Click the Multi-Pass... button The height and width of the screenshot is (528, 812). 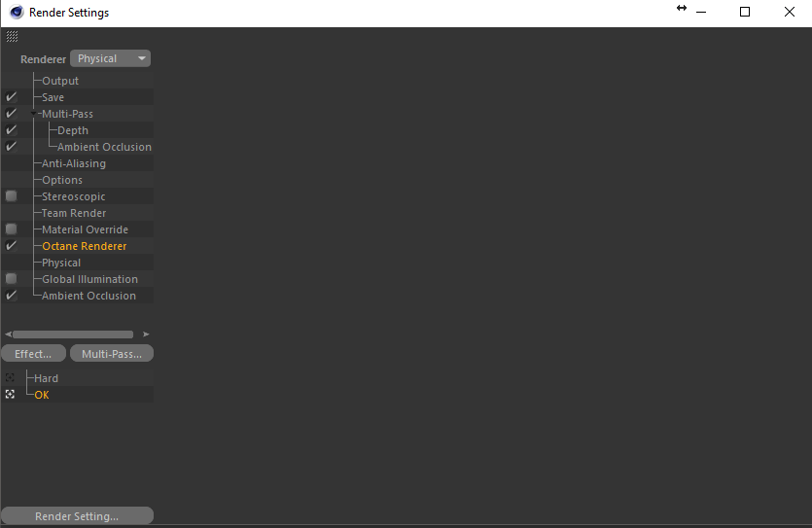[112, 354]
